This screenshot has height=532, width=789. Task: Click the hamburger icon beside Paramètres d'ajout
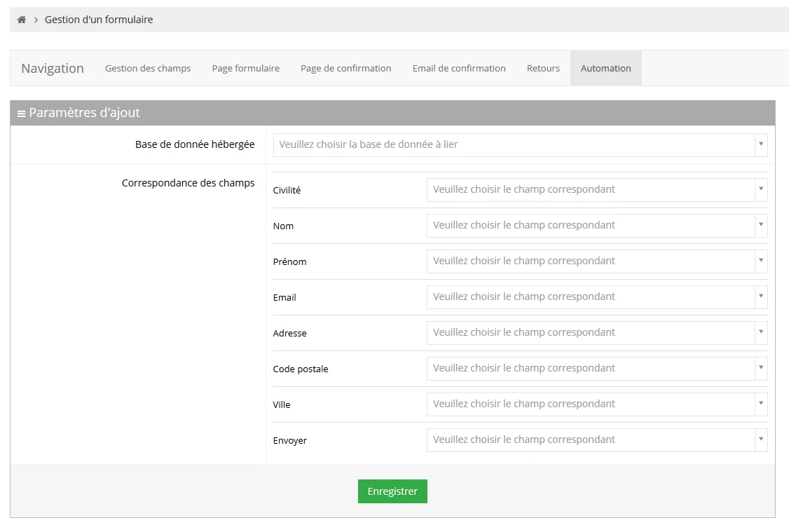pyautogui.click(x=21, y=114)
